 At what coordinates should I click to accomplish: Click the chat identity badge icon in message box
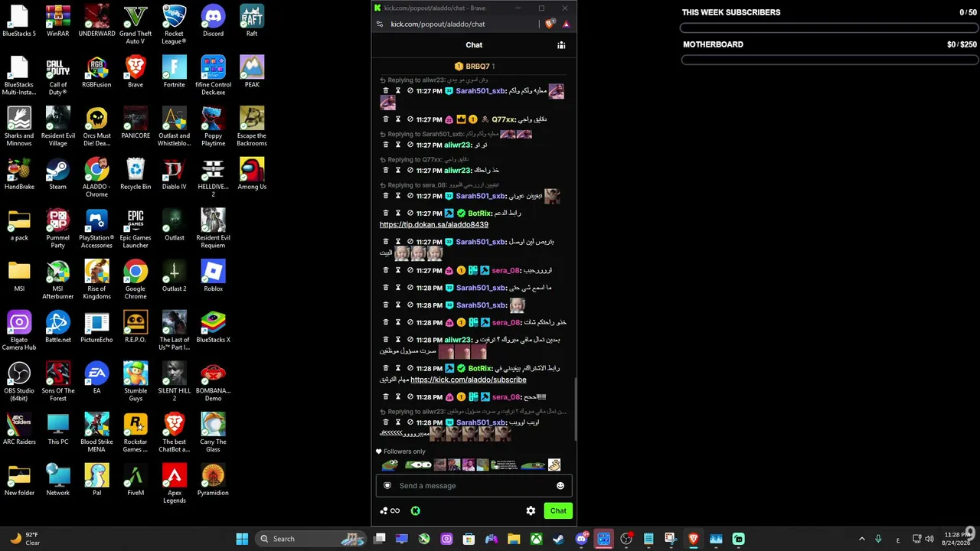387,486
